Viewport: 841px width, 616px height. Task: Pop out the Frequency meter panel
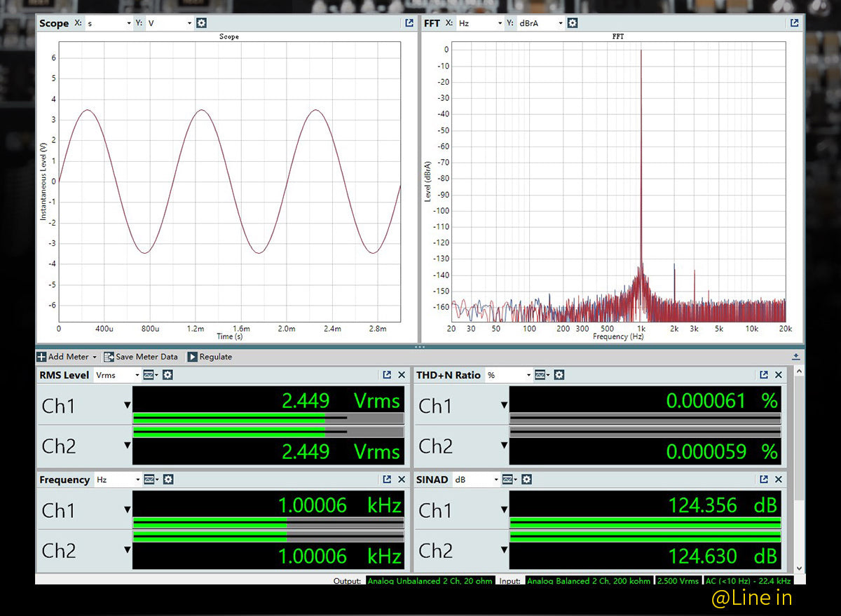pyautogui.click(x=387, y=479)
